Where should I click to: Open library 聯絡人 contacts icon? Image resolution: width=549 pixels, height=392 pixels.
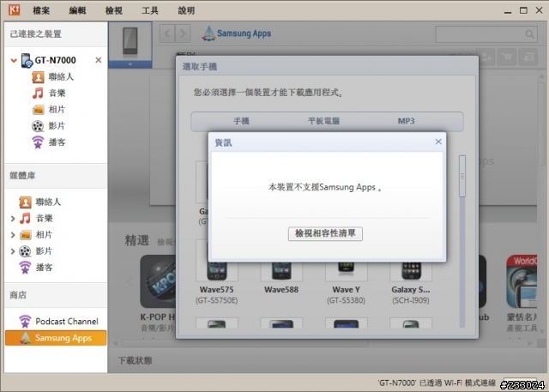(25, 202)
